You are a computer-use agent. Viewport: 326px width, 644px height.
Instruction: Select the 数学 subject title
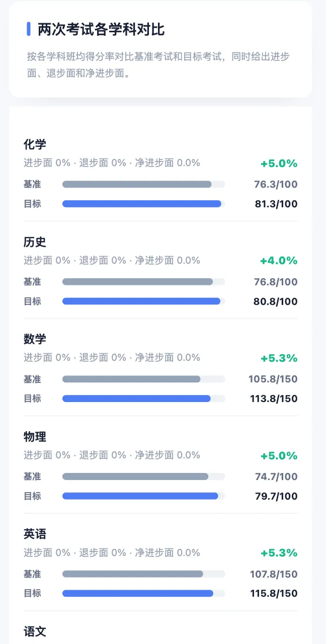coord(35,339)
